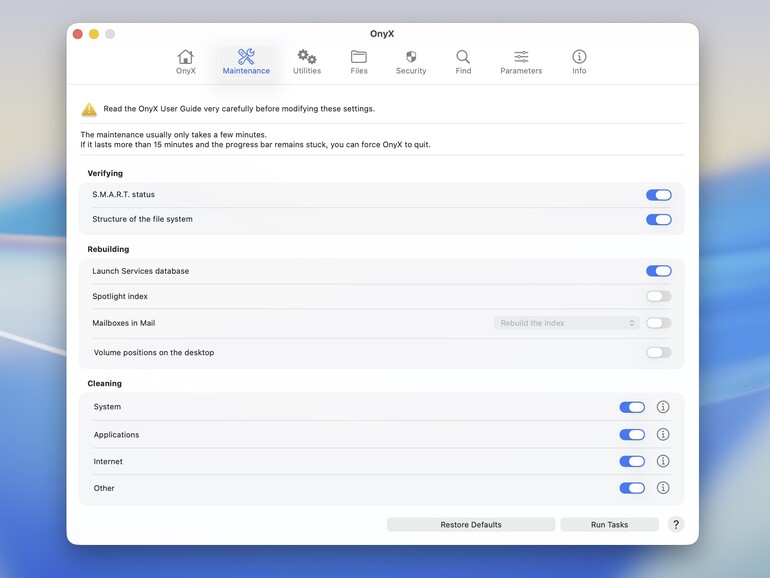Disable Applications cleaning toggle
Viewport: 770px width, 578px height.
(x=632, y=435)
